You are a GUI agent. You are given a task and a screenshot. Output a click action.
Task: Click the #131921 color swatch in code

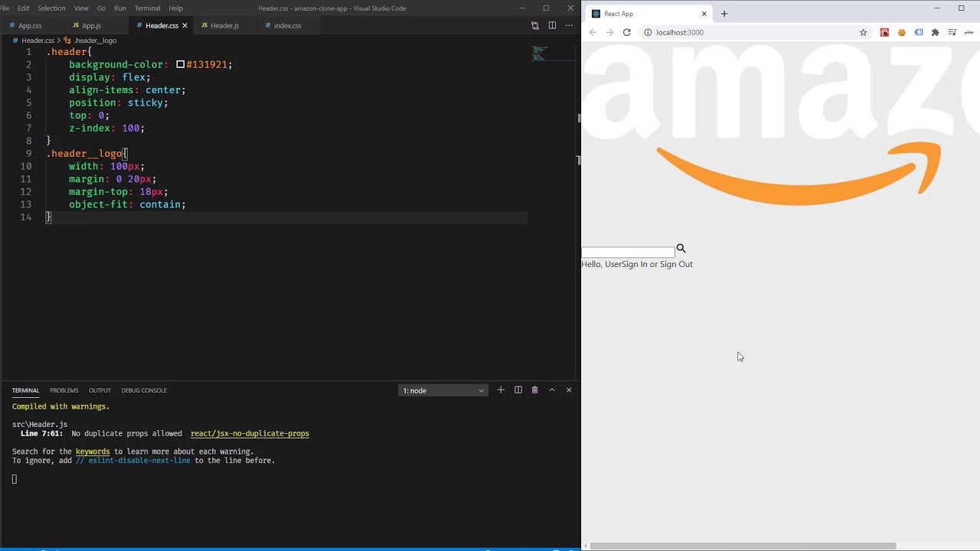pyautogui.click(x=180, y=64)
